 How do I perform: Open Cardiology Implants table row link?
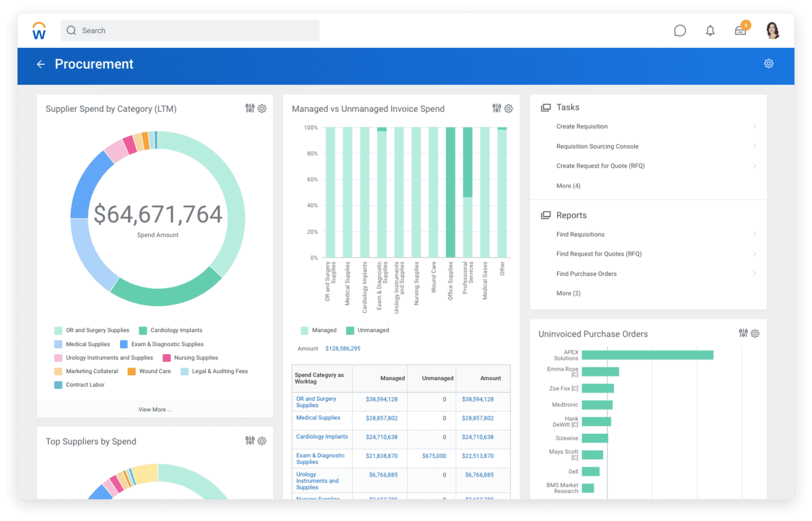pyautogui.click(x=322, y=436)
